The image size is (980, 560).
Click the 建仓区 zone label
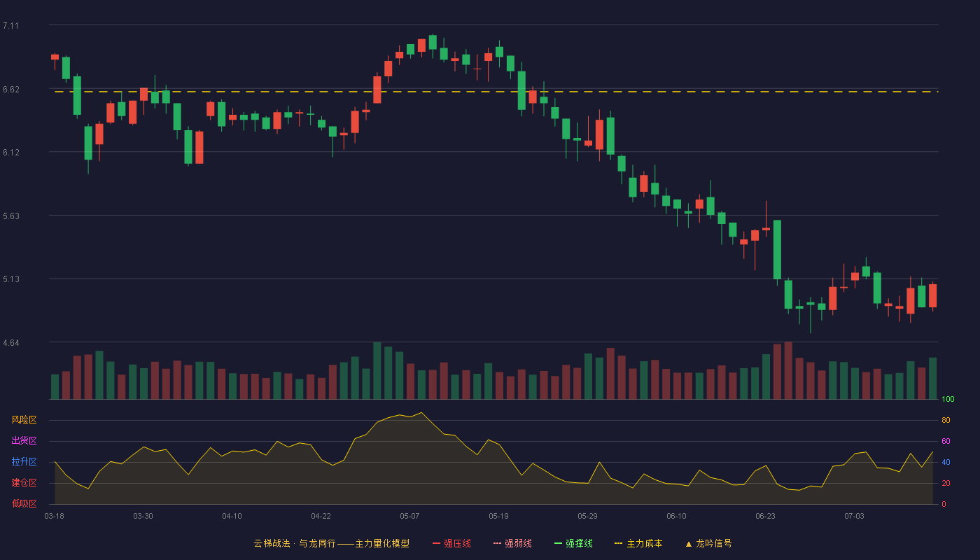coord(24,483)
